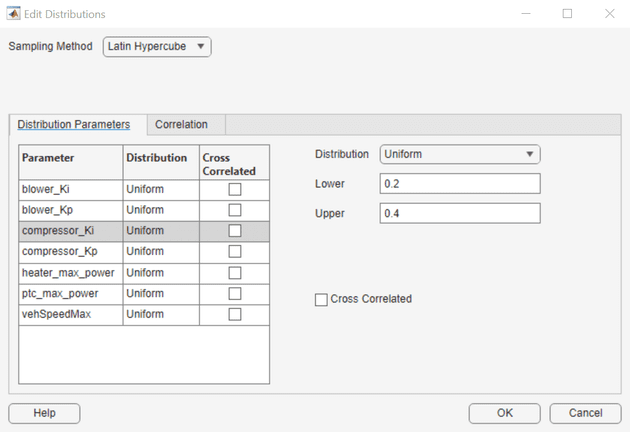Click the Cross Correlated column header
Viewport: 630px width, 432px height.
coord(234,162)
